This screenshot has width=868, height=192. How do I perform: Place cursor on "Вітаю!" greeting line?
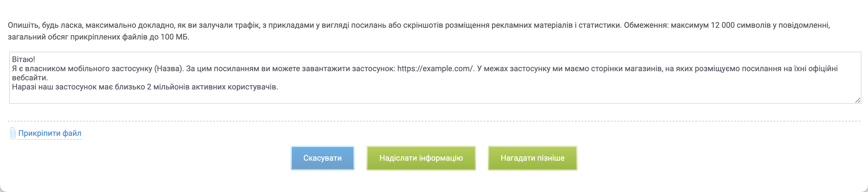[23, 59]
